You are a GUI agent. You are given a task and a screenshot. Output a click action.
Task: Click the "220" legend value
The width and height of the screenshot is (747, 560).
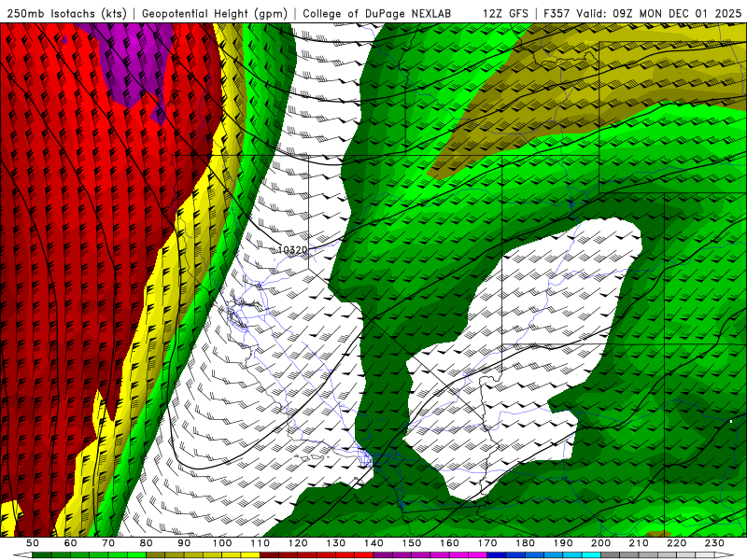676,543
